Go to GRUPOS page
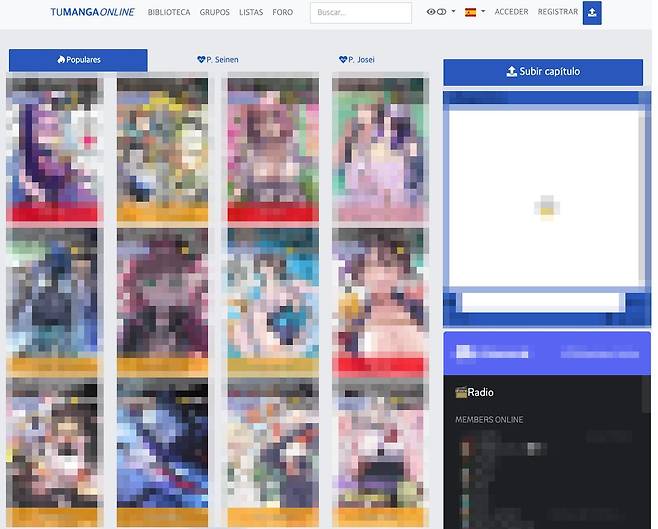The image size is (658, 529). pos(214,12)
